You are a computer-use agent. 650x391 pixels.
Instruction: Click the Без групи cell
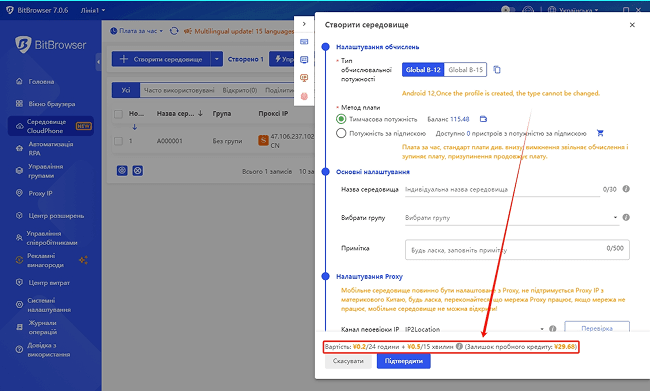tap(227, 141)
